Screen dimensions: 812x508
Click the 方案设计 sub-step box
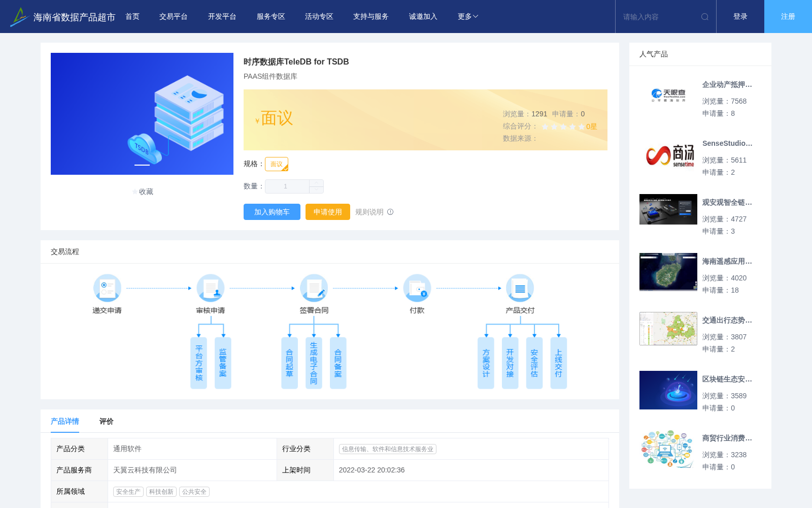486,363
